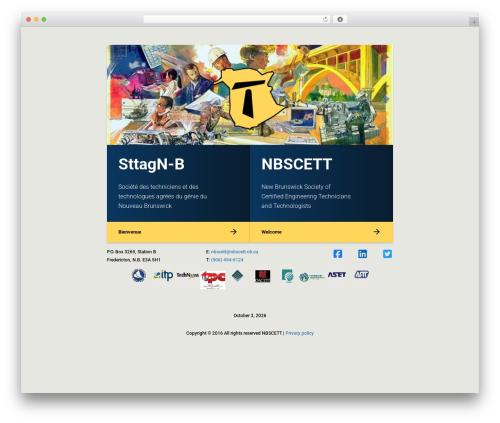500x423 pixels.
Task: Click the Bienvenue button
Action: (x=178, y=232)
